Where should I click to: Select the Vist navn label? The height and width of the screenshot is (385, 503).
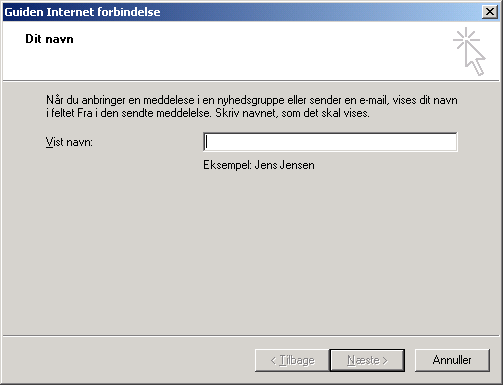click(69, 142)
